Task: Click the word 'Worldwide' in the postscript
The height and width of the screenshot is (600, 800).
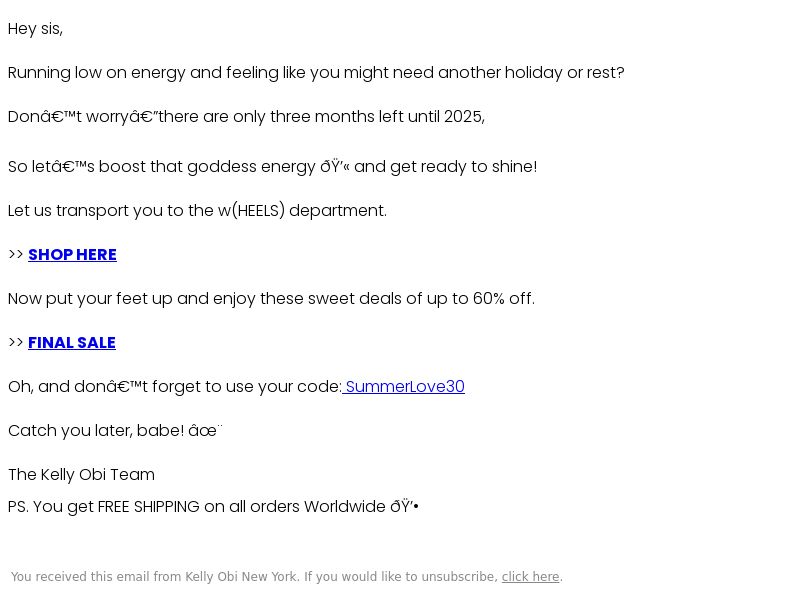Action: [x=345, y=507]
